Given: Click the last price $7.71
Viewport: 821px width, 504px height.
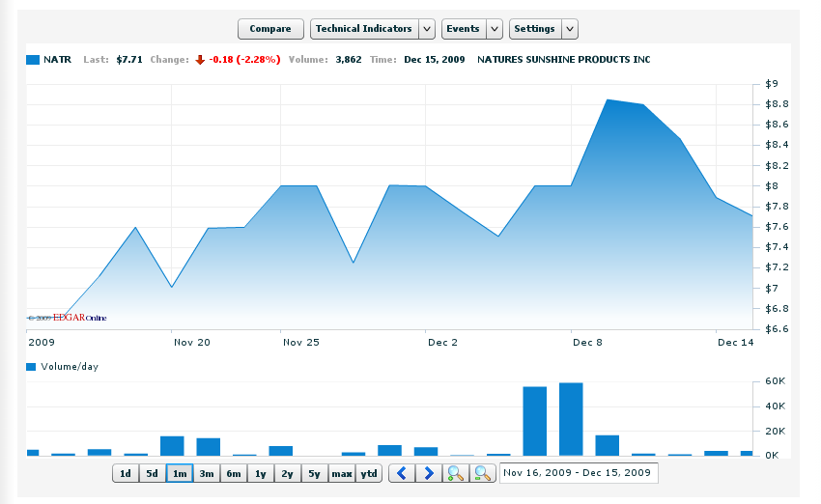Looking at the screenshot, I should pos(129,60).
